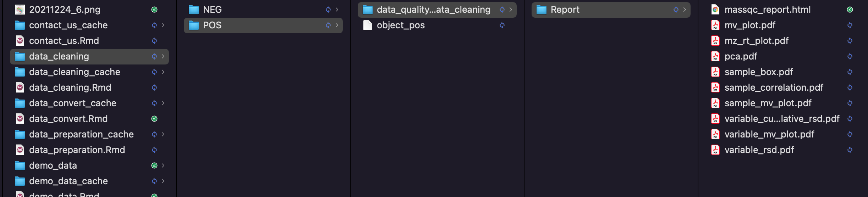The height and width of the screenshot is (197, 868).
Task: Expand the Report folder chevron
Action: point(685,10)
